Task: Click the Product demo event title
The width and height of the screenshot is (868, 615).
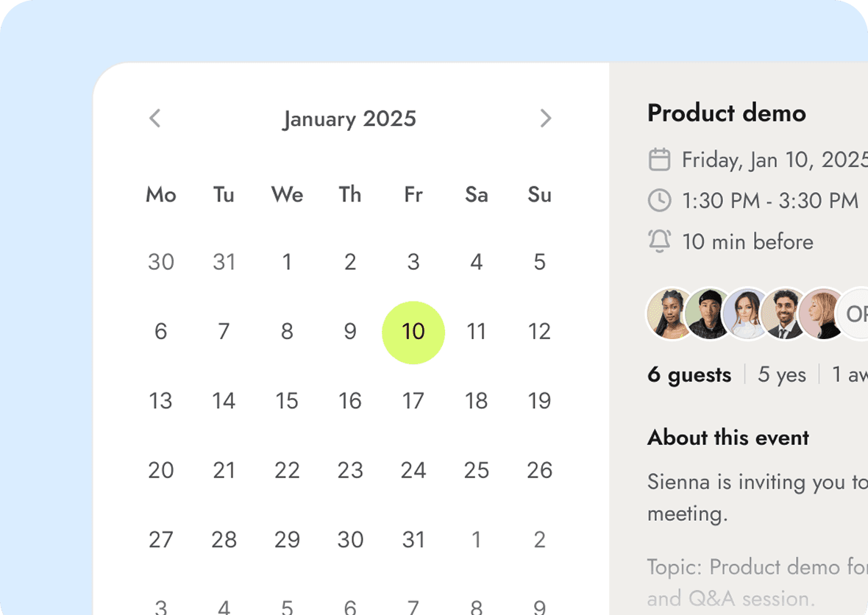Action: point(726,113)
